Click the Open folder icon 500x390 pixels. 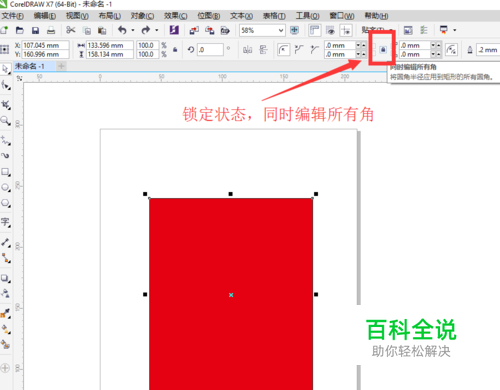20,30
